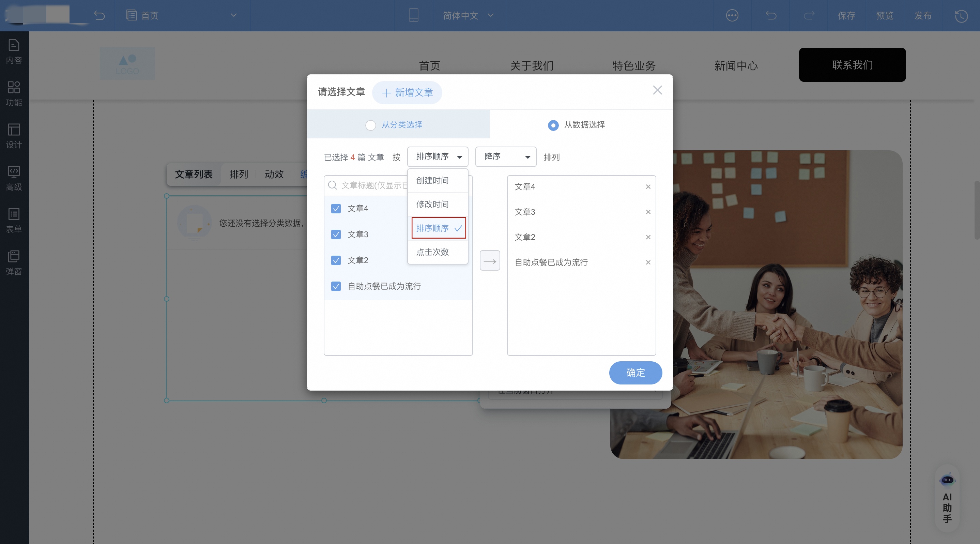This screenshot has height=544, width=980.
Task: Uncheck 自助点餐已成为流行 in the list
Action: (336, 286)
